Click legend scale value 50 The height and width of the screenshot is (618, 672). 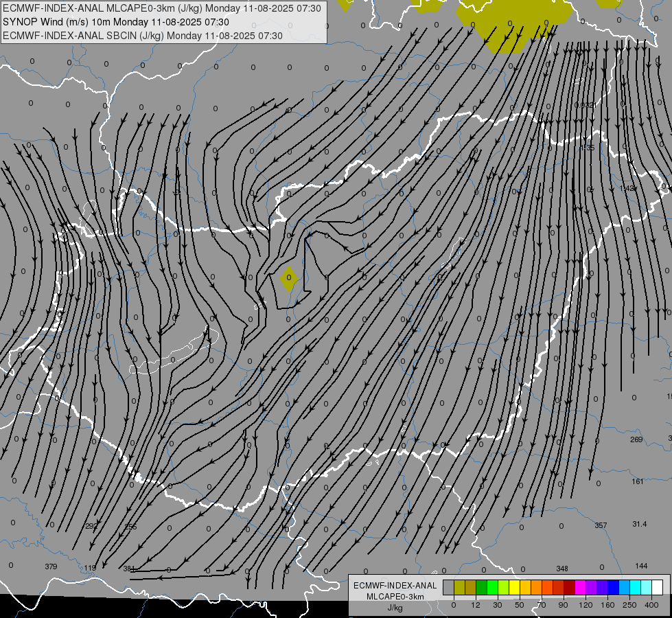pos(520,605)
